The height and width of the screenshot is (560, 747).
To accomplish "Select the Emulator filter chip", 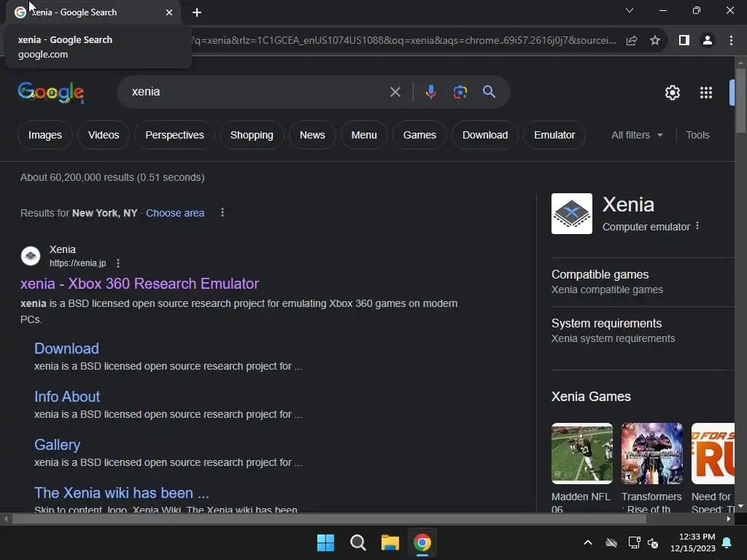I will pyautogui.click(x=554, y=135).
